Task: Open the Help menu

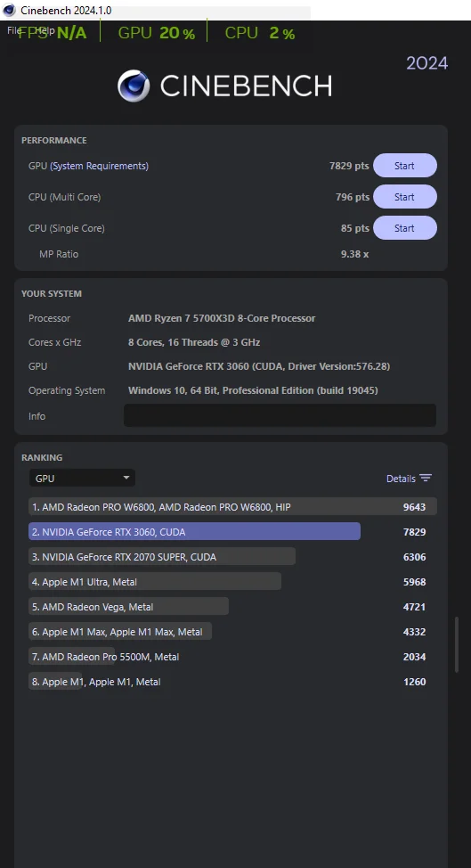Action: 45,30
